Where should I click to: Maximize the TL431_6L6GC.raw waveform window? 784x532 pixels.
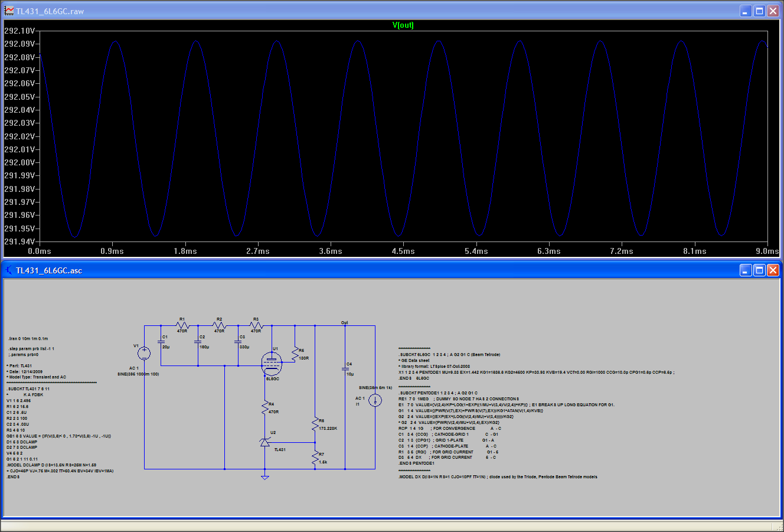[x=759, y=11]
